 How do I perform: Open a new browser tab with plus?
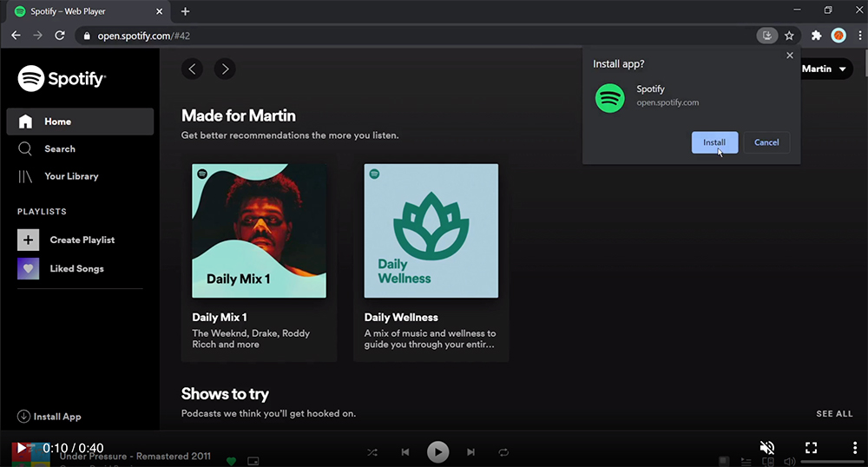(186, 11)
